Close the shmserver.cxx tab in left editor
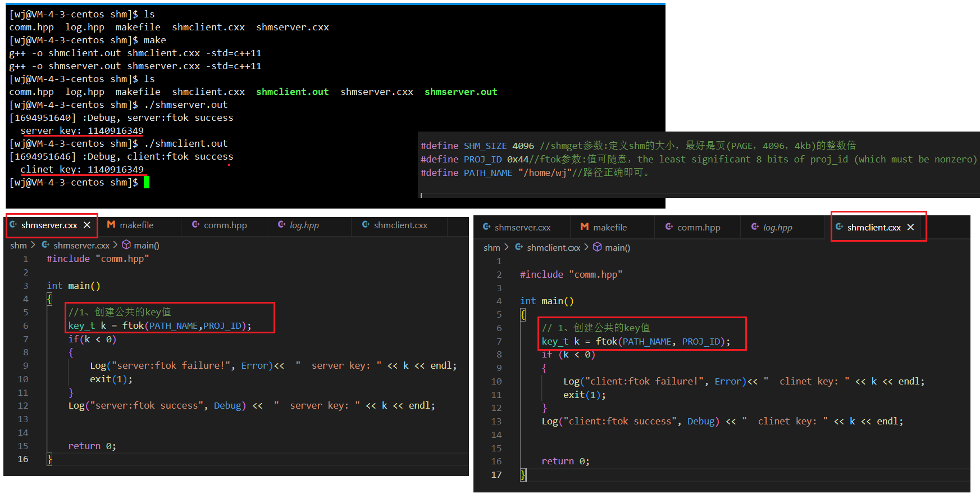Image resolution: width=980 pixels, height=493 pixels. pyautogui.click(x=87, y=225)
